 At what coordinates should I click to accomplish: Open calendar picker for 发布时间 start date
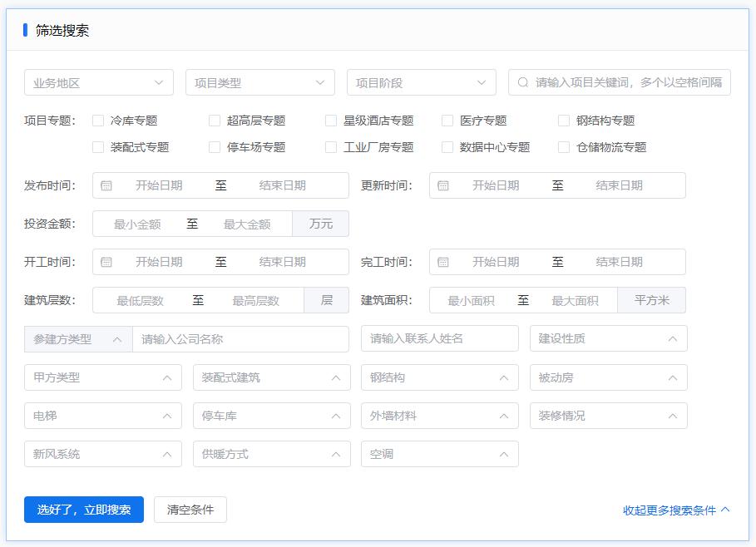pos(106,185)
